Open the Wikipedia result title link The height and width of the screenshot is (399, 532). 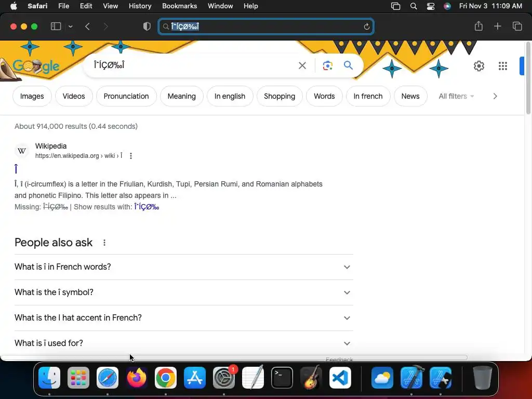tap(16, 169)
